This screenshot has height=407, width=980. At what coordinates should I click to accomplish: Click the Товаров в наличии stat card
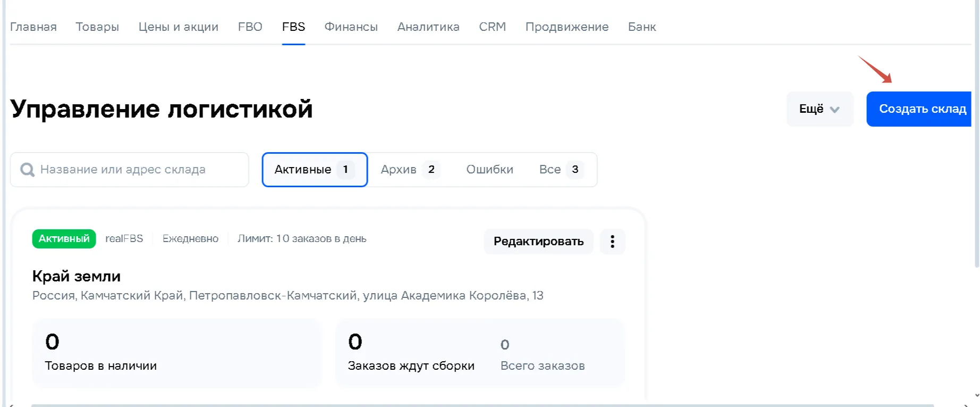[177, 353]
